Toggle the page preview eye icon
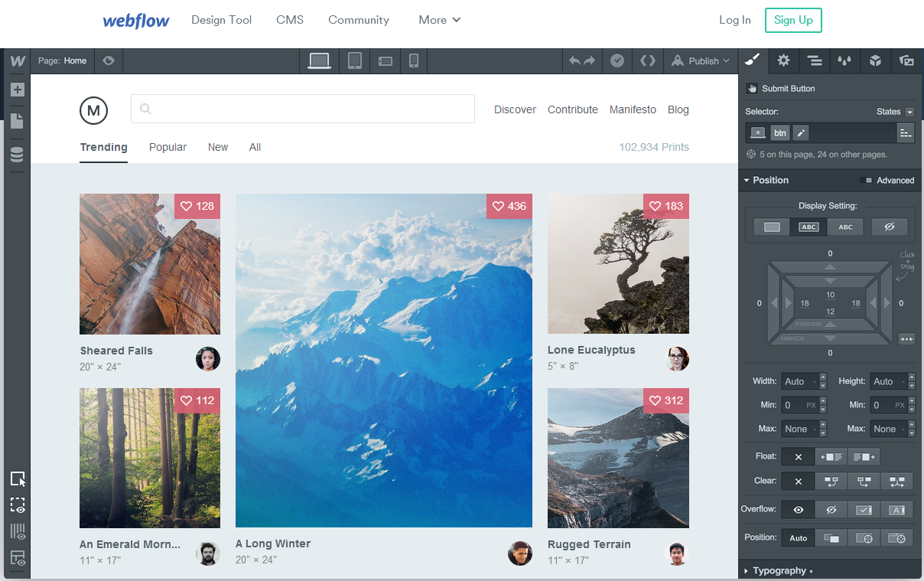The image size is (924, 581). (109, 60)
